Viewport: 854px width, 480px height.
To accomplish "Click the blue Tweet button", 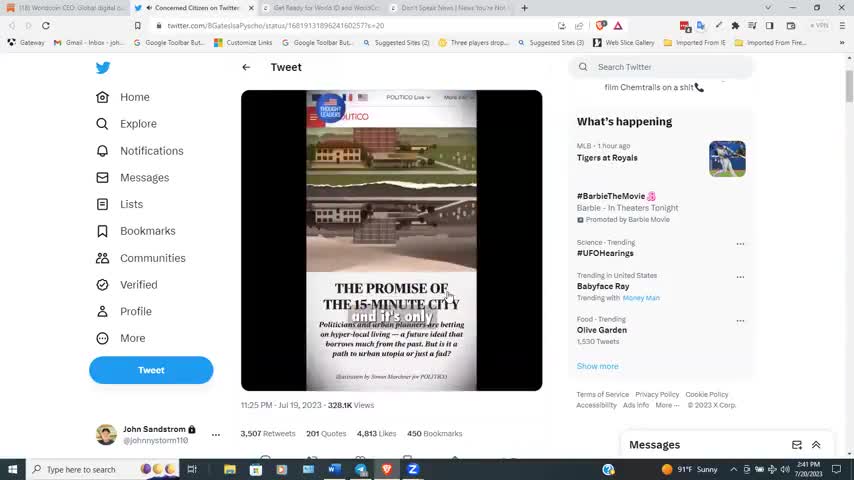I will coord(151,370).
